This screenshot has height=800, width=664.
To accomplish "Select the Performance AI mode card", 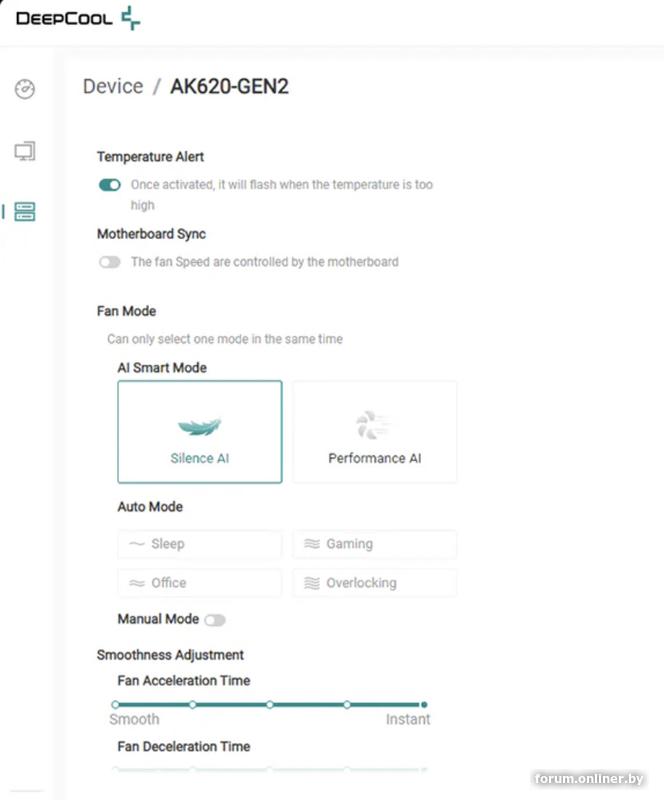I will pyautogui.click(x=375, y=432).
